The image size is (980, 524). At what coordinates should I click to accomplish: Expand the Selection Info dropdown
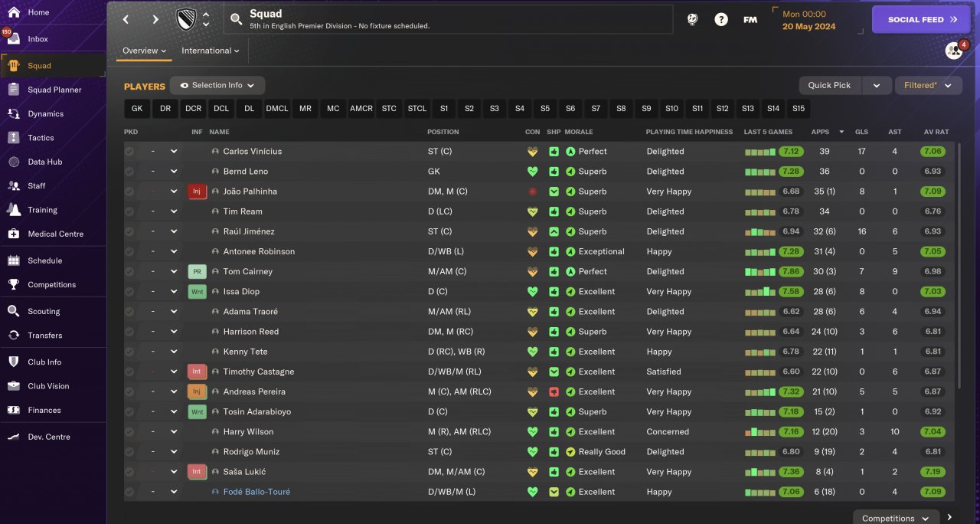[217, 85]
